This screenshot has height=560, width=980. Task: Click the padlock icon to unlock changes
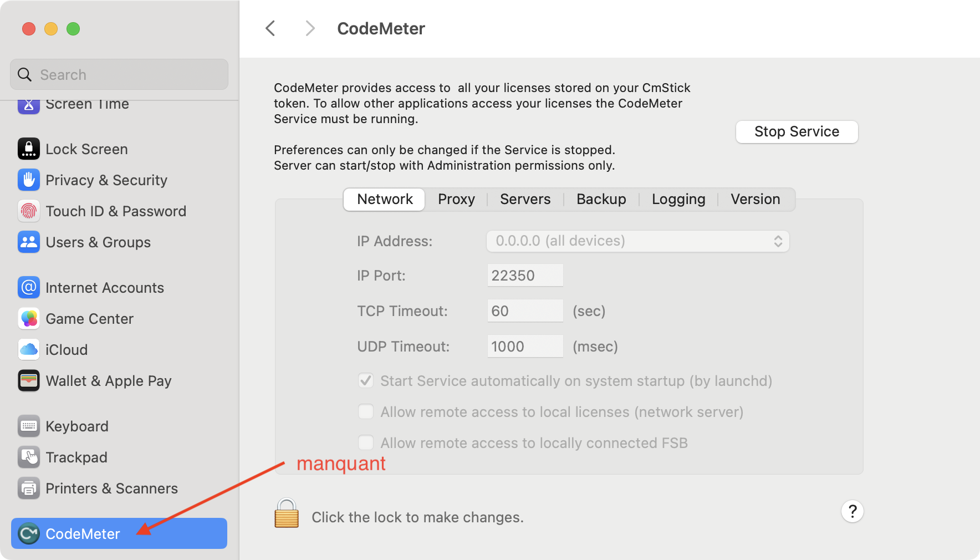pos(287,513)
